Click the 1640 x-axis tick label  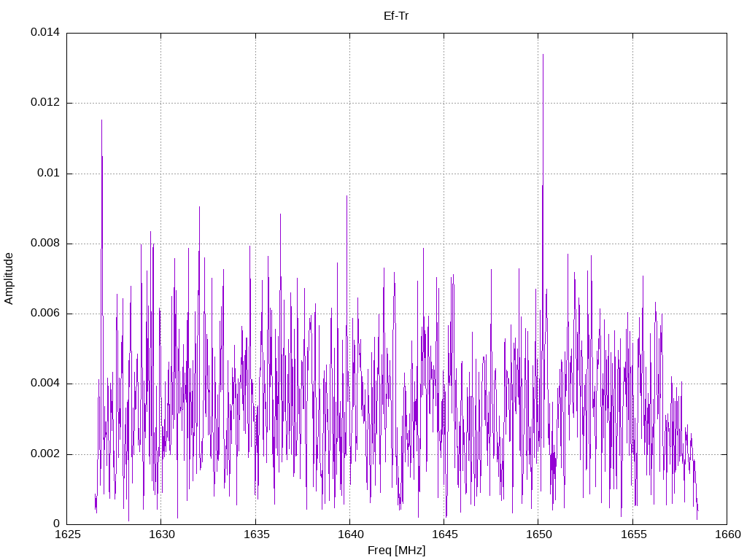coord(350,534)
